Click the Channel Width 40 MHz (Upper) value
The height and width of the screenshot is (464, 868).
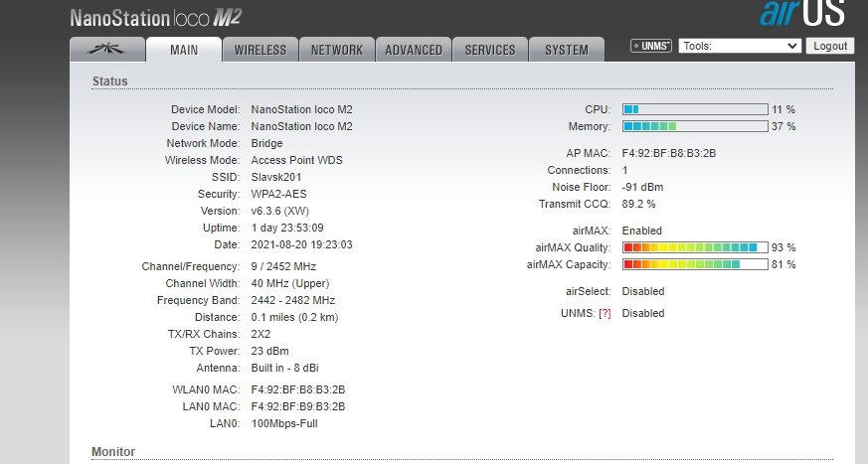click(290, 283)
